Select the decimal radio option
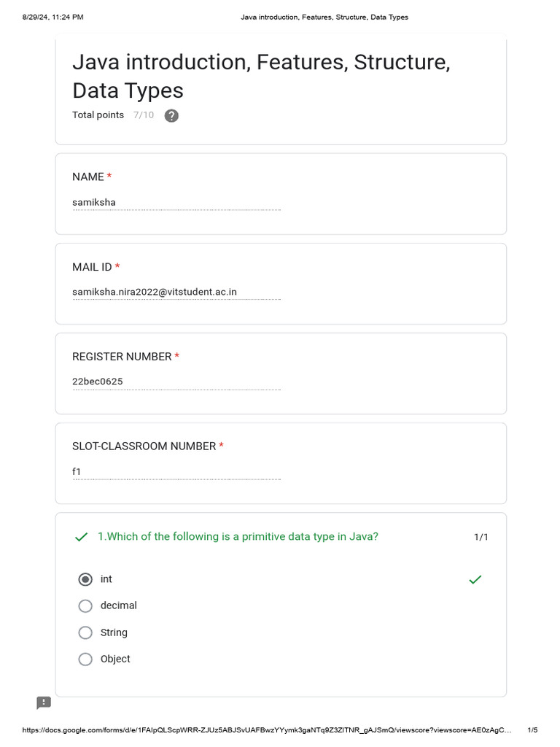The image size is (560, 747). pyautogui.click(x=85, y=606)
